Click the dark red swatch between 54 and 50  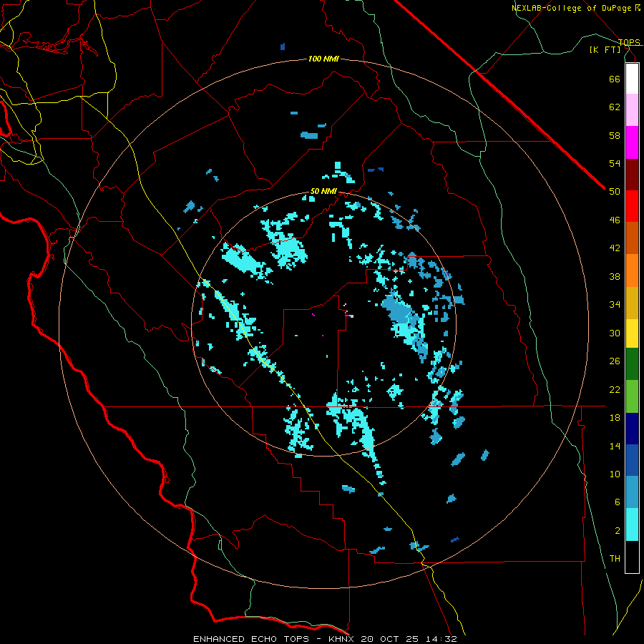[632, 175]
